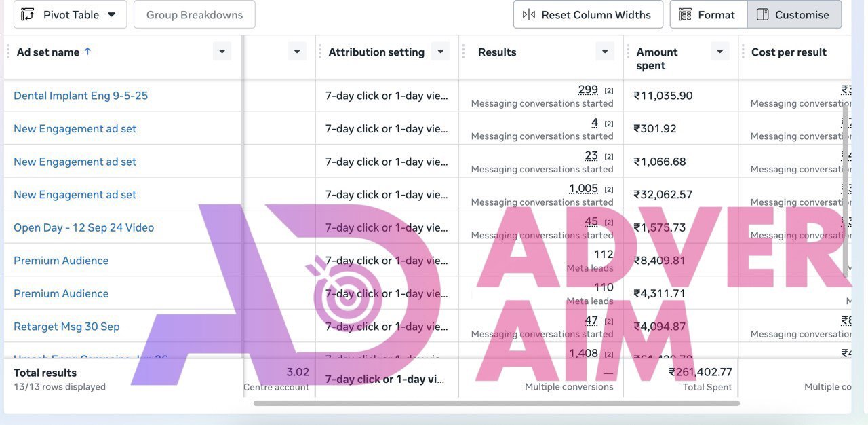Select the Customise tab button

pos(794,15)
